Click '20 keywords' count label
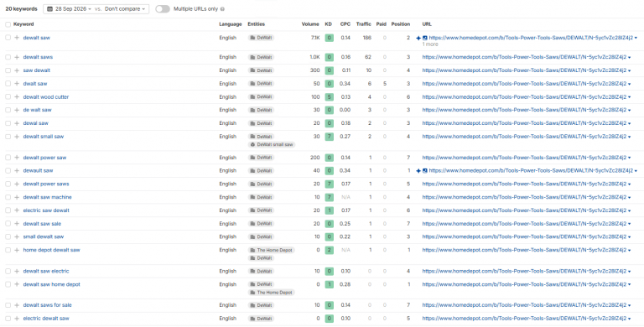Viewport: 644px width, 327px height. [21, 8]
